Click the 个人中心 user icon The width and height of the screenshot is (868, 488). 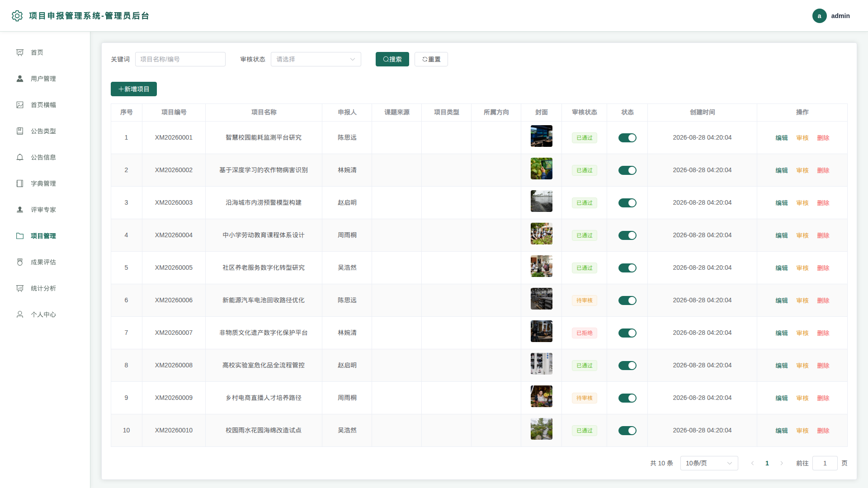tap(20, 314)
